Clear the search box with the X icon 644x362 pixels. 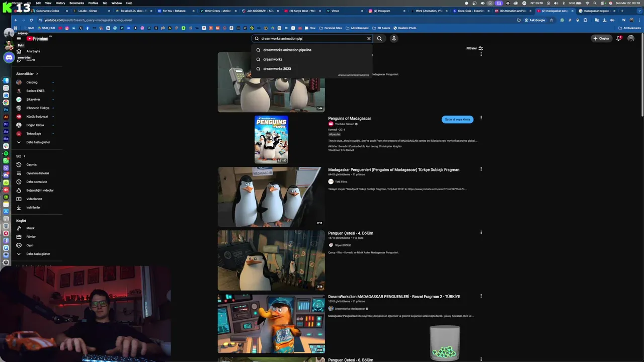click(369, 38)
